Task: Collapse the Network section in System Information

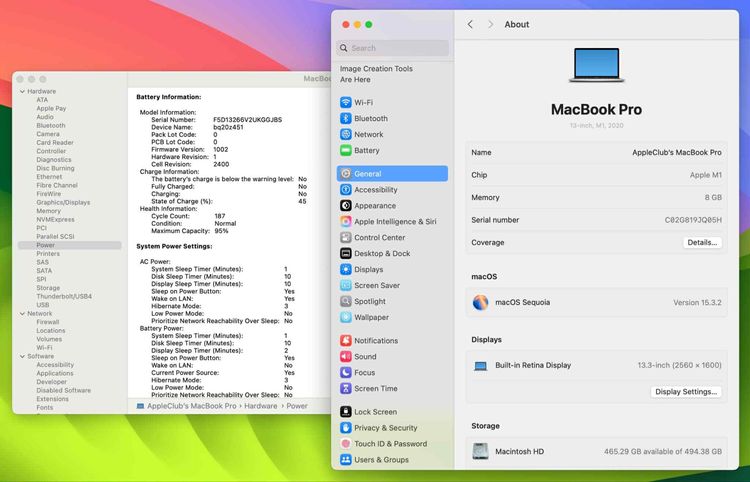Action: (22, 314)
